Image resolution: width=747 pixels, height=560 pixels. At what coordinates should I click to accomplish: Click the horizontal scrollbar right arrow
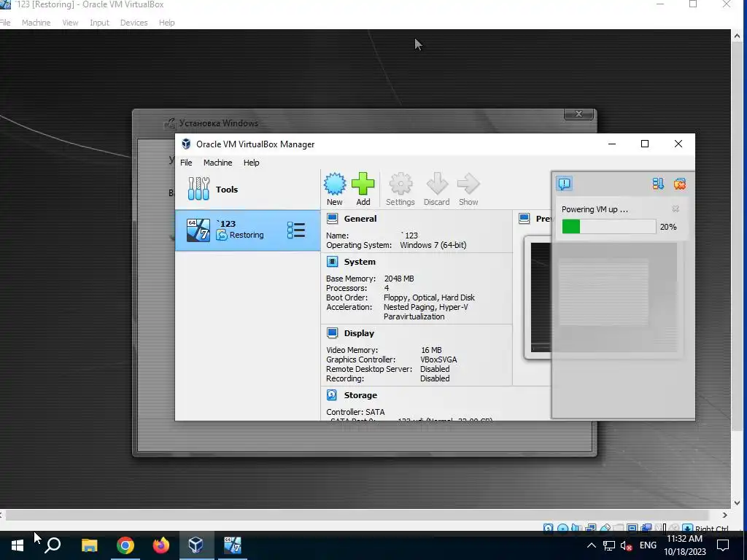point(725,515)
